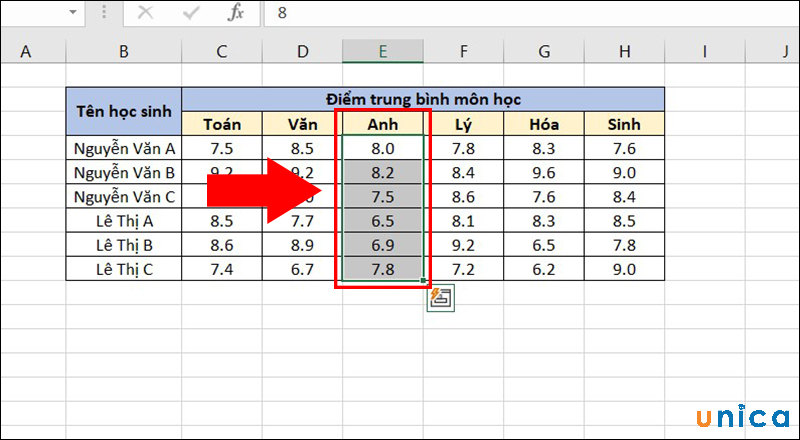
Task: Open the Insert Function fx dialog
Action: pyautogui.click(x=235, y=13)
